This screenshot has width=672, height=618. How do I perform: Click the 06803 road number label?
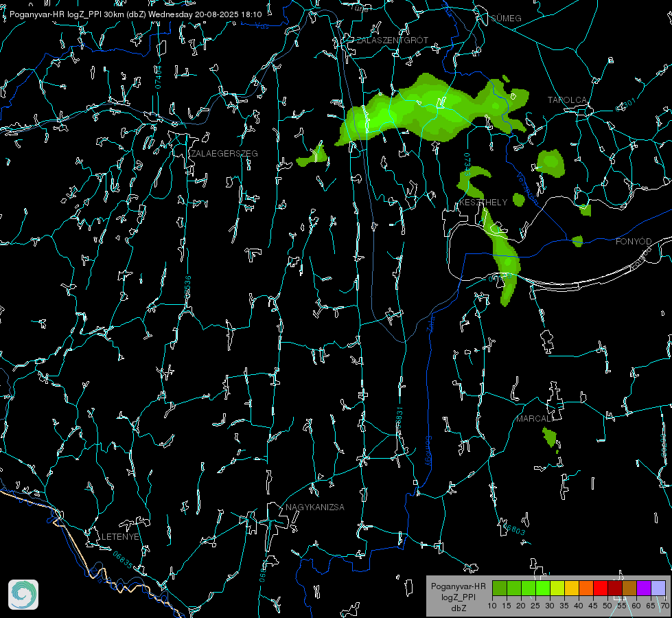pos(513,528)
